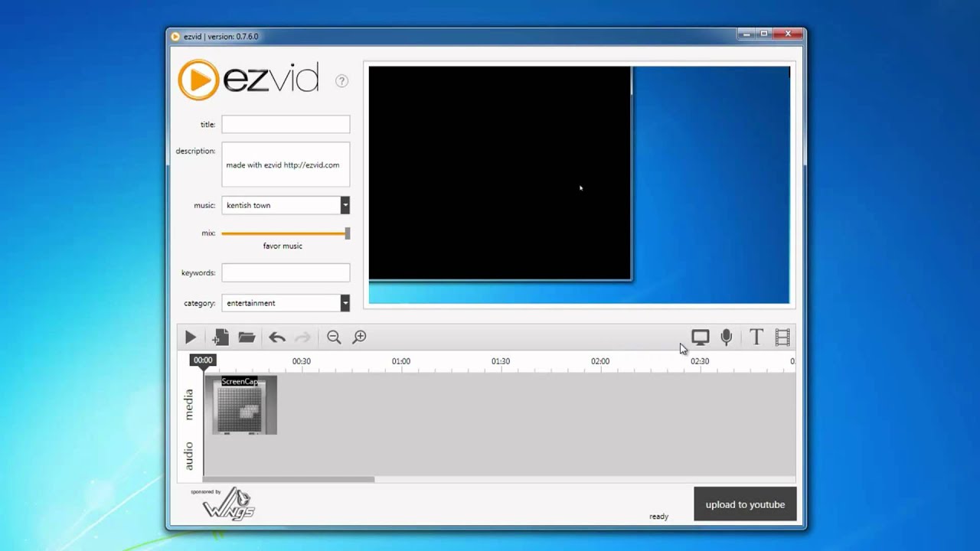Click the ezvid title bar icon
The width and height of the screenshot is (980, 551).
175,36
